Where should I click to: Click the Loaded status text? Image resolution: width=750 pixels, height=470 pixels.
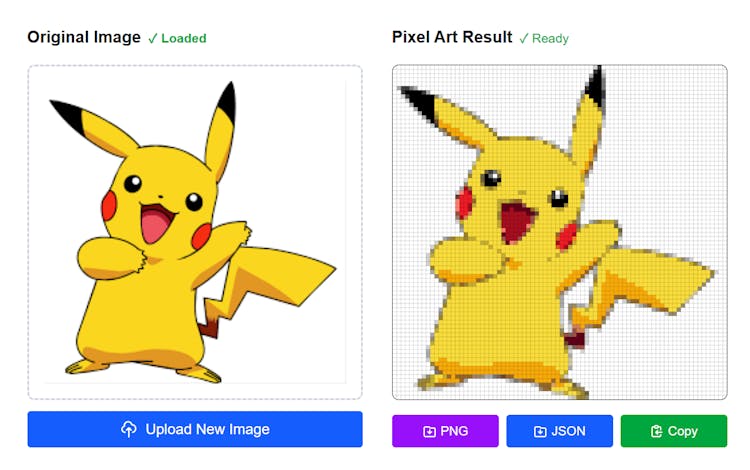pos(184,38)
